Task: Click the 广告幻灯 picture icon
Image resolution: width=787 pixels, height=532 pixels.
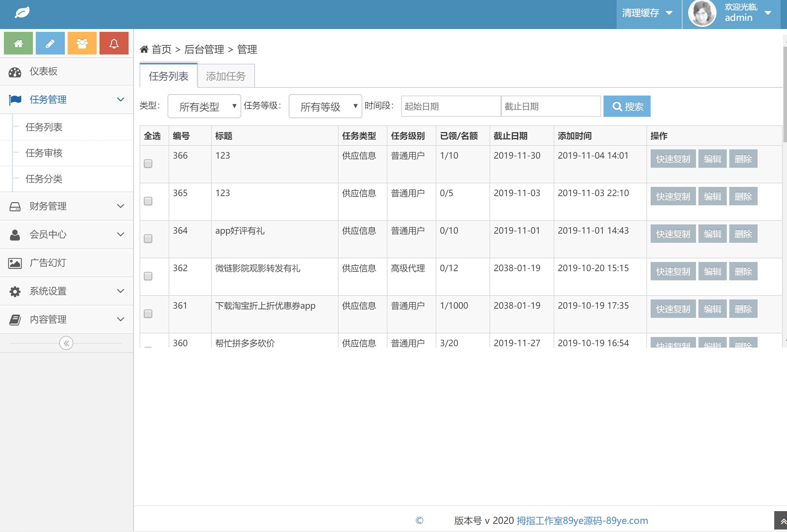Action: (15, 263)
